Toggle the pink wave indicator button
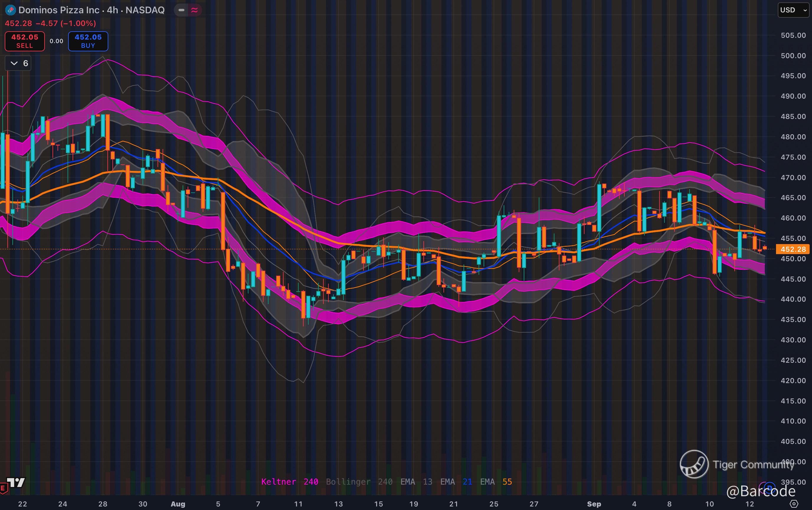 (x=194, y=10)
